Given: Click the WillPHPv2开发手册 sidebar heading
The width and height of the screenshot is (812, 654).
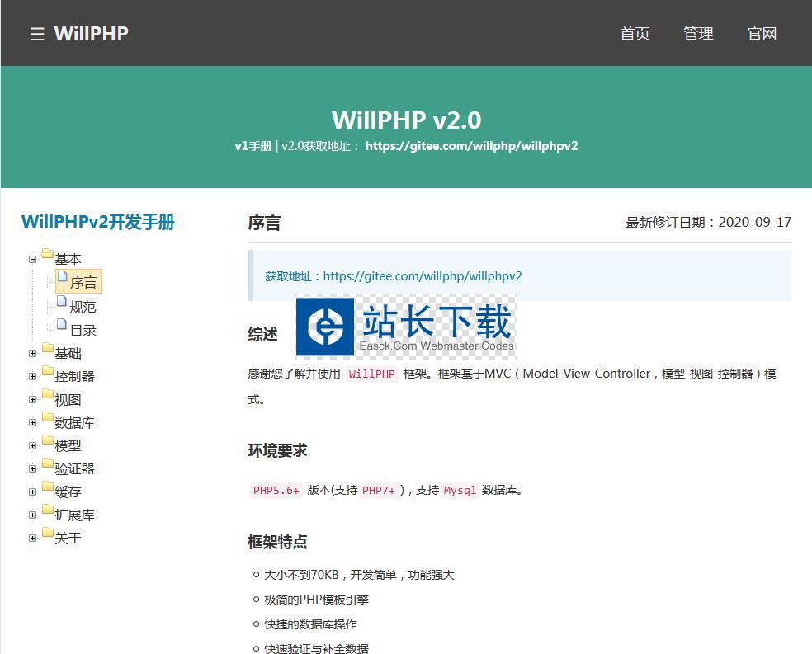Looking at the screenshot, I should [98, 222].
